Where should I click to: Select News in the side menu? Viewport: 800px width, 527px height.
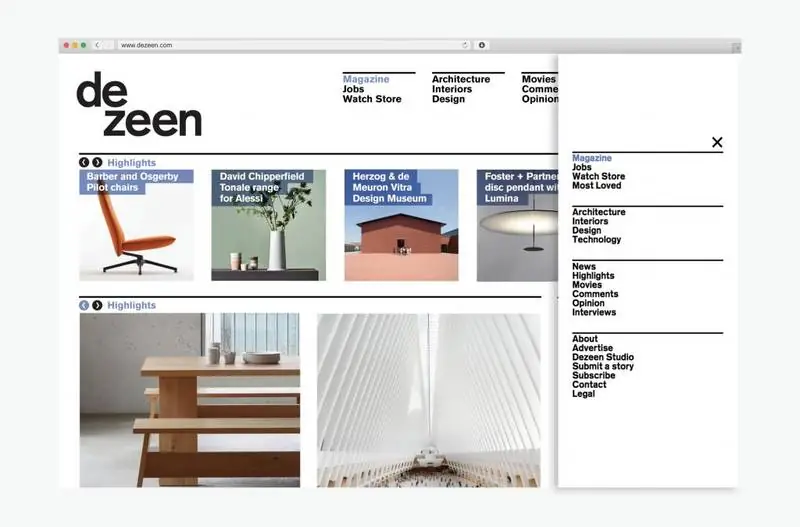click(x=584, y=266)
